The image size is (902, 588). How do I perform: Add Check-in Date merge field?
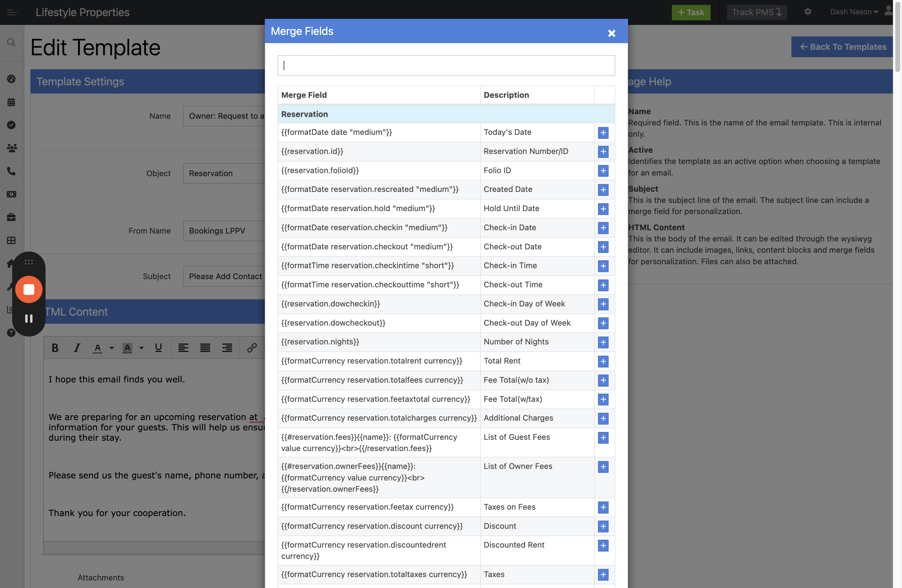[603, 228]
